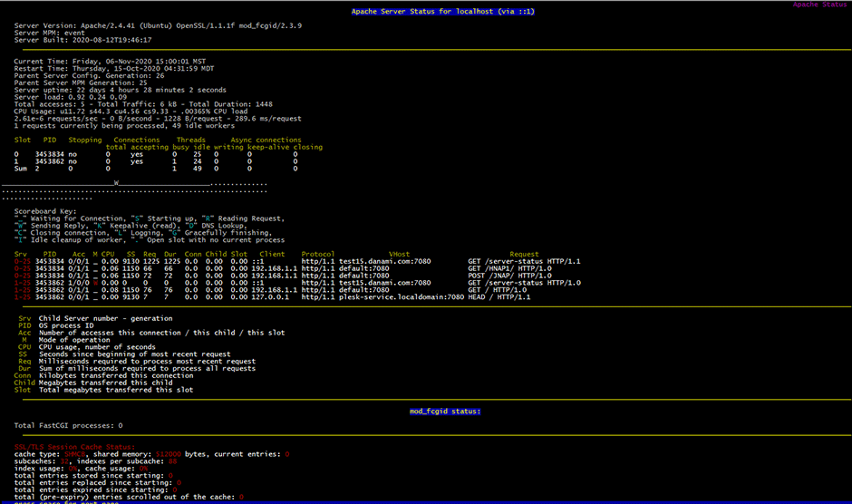Click '1 requests currently being processed' line
Viewport: 852px width, 504px height.
click(x=124, y=125)
